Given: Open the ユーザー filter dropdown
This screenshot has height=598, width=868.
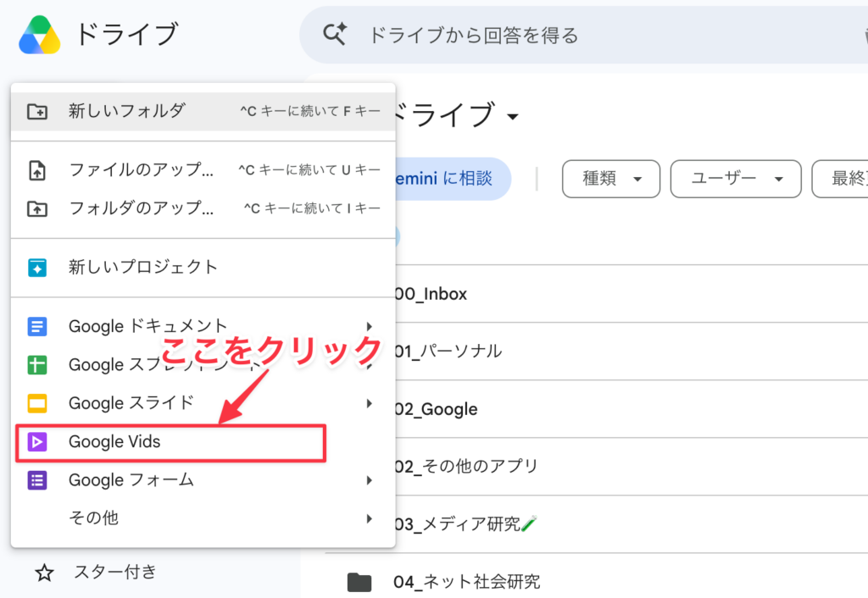Looking at the screenshot, I should (x=736, y=179).
